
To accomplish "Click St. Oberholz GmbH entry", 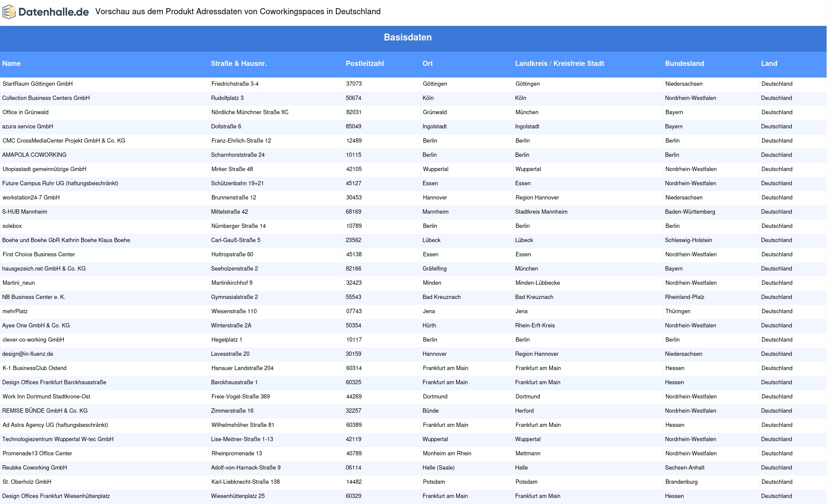I will 27,482.
